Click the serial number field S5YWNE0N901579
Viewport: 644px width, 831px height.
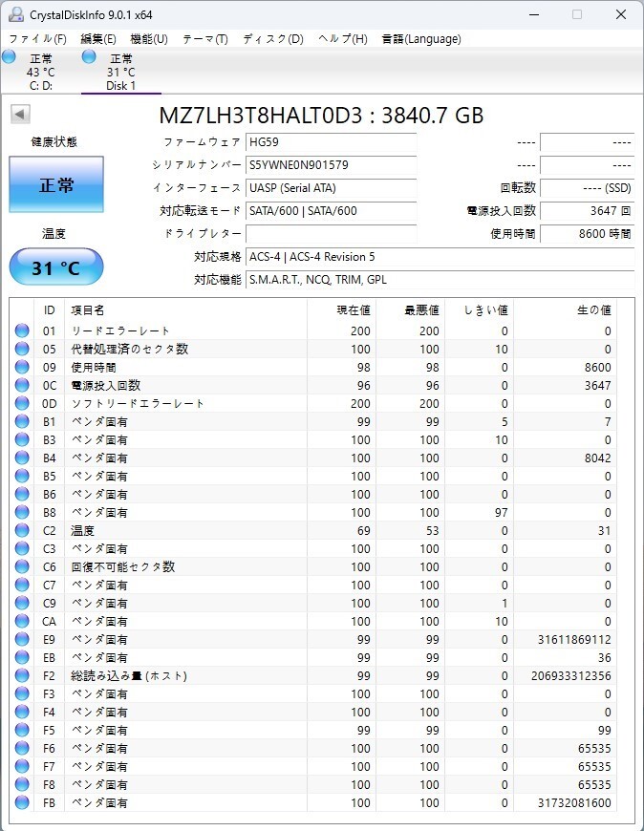coord(331,165)
